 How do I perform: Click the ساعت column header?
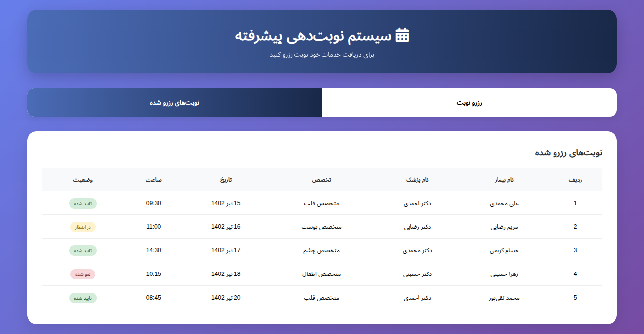pyautogui.click(x=153, y=180)
